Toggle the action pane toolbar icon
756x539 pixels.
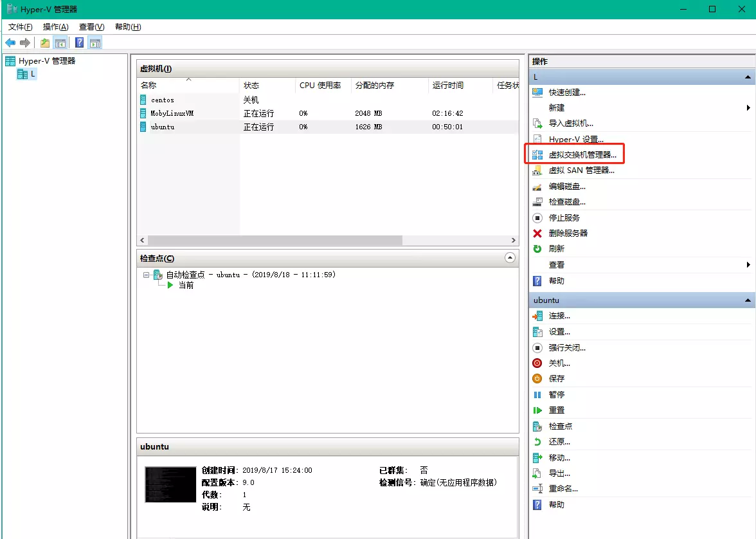coord(95,43)
